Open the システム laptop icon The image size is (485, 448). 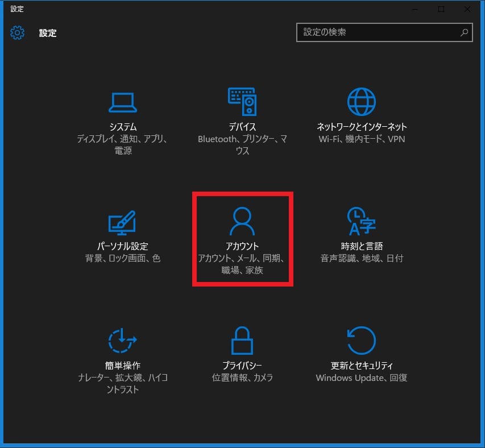coord(122,102)
